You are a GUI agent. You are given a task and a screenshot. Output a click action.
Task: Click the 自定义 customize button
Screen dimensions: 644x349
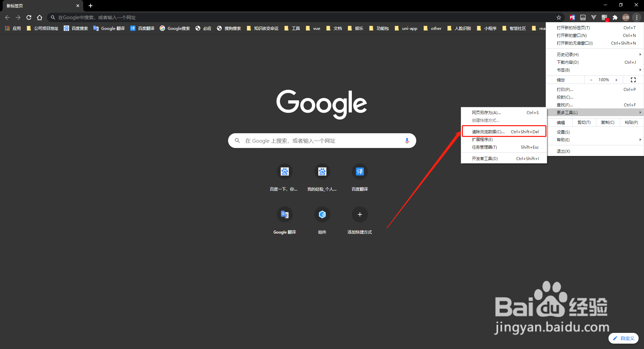[624, 338]
